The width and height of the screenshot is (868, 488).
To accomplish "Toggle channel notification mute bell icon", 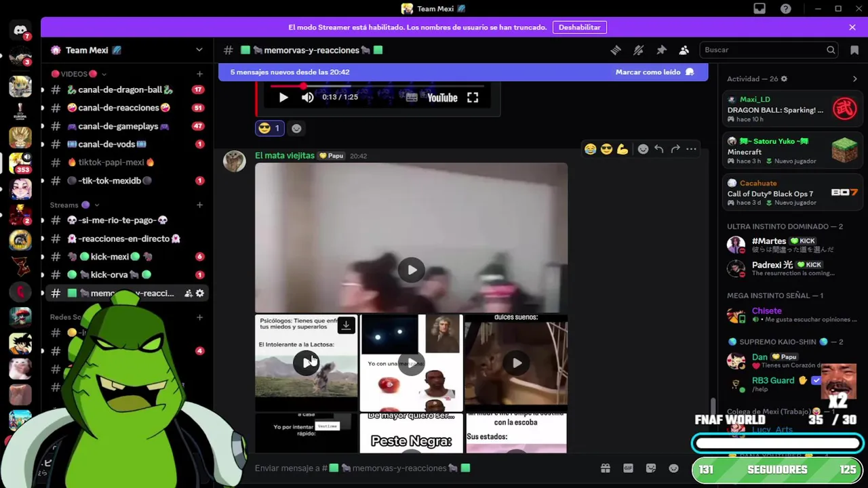I will pos(638,50).
